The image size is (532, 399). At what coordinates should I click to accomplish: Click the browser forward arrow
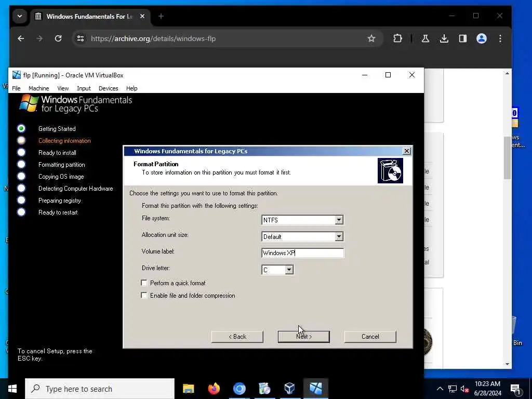coord(39,38)
